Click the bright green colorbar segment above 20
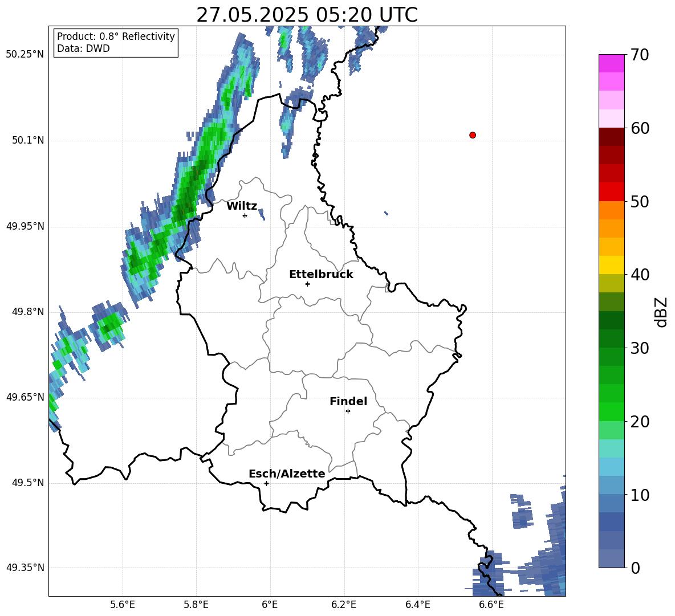This screenshot has height=616, width=675. 611,411
